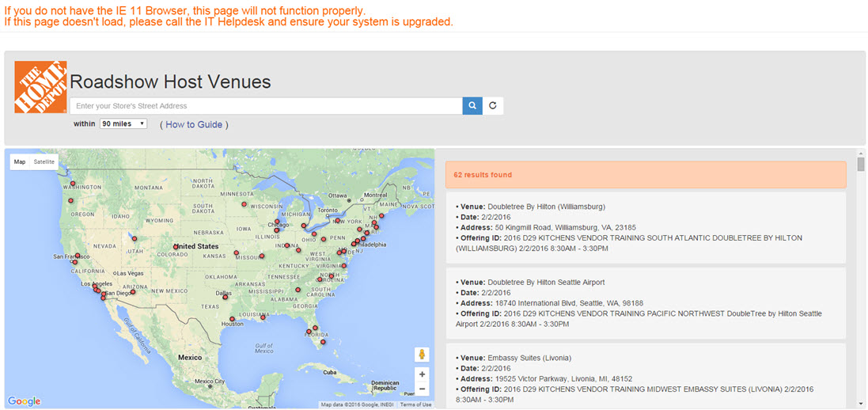Click the venue marker near Houston
Viewport: 868px width, 410px height.
tap(232, 318)
